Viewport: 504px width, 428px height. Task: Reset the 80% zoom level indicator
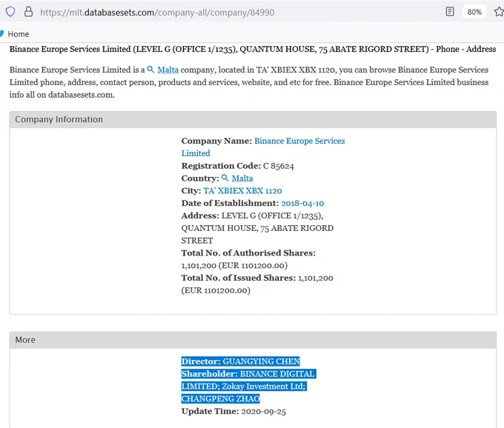point(474,12)
